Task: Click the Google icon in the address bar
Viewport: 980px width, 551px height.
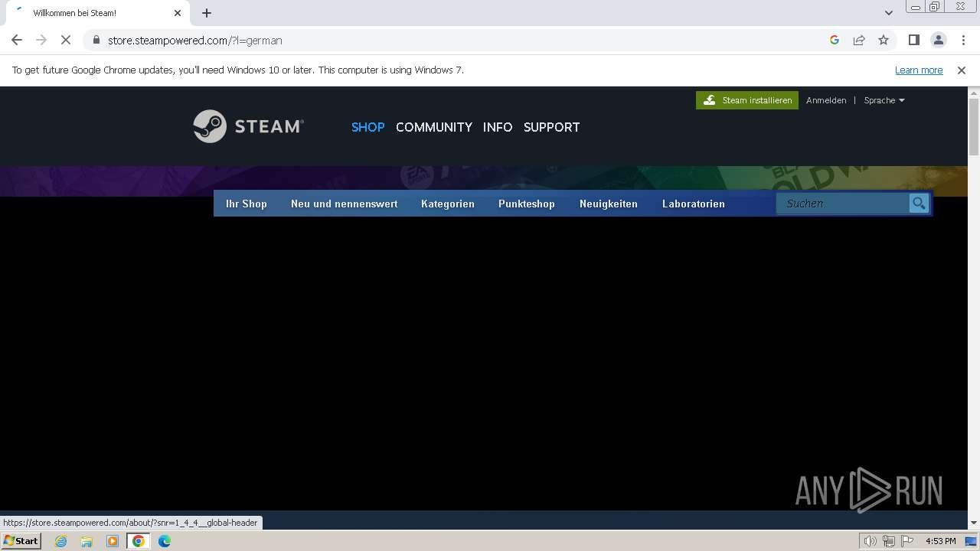Action: point(835,40)
